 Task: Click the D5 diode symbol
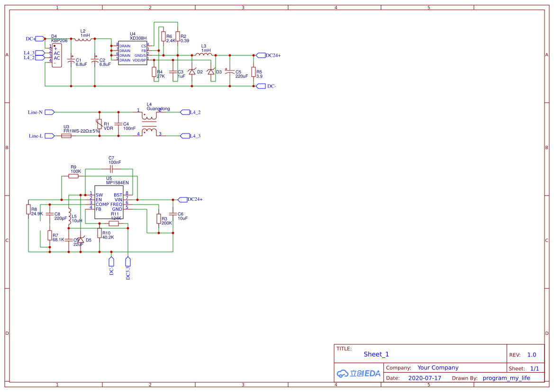point(81,241)
